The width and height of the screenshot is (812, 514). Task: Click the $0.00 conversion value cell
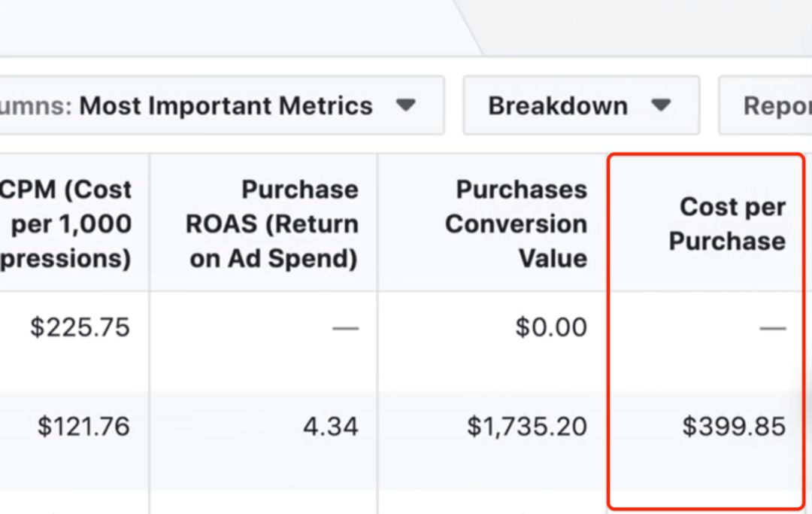[551, 327]
